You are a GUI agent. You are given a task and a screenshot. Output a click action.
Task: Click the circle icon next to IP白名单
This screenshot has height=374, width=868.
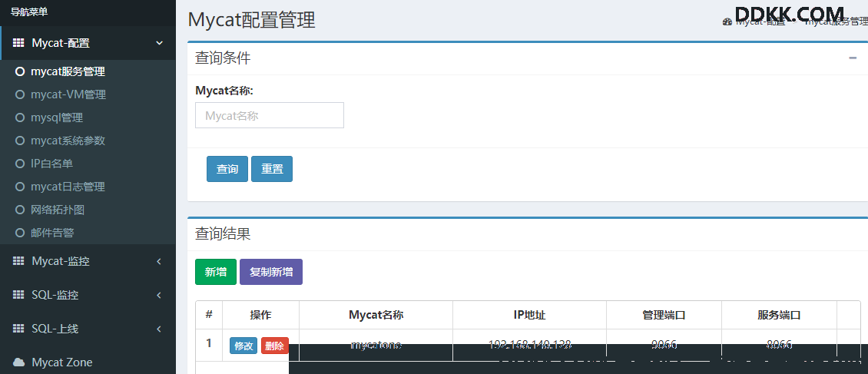click(x=20, y=164)
